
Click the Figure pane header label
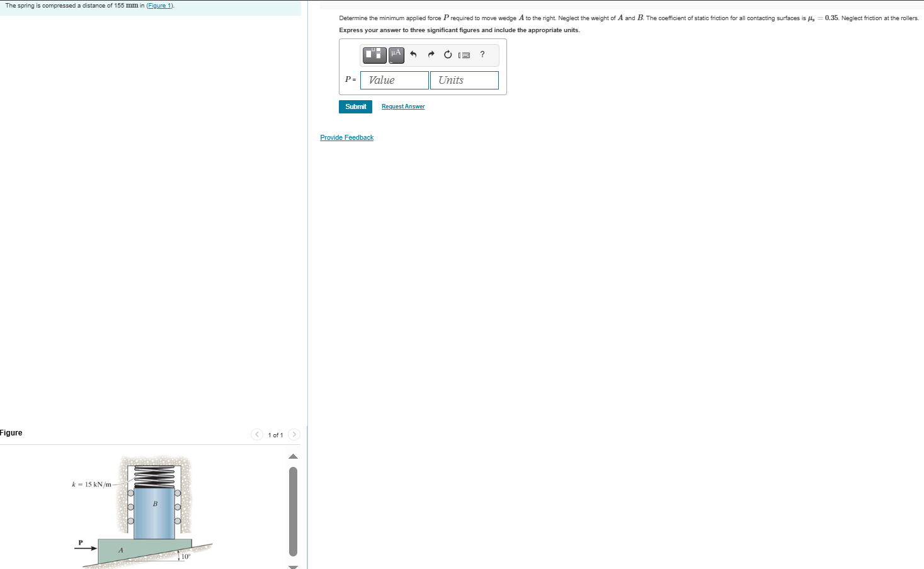[11, 433]
